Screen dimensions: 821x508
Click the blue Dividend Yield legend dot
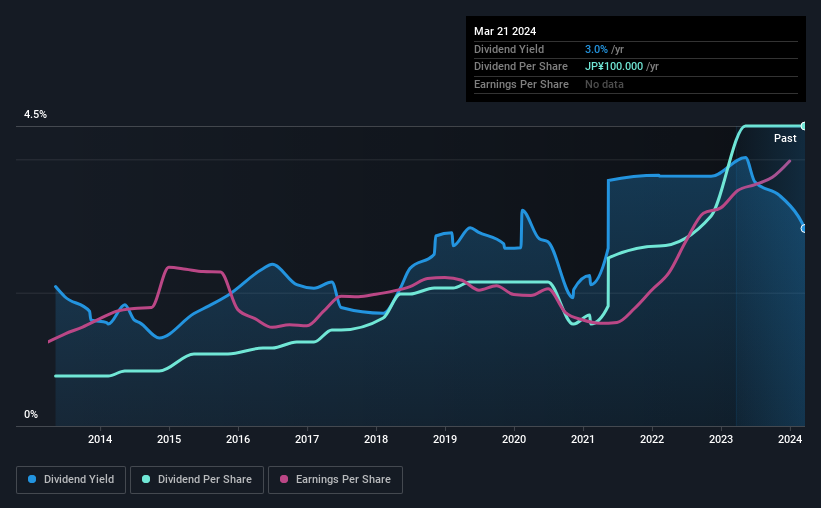tap(32, 479)
